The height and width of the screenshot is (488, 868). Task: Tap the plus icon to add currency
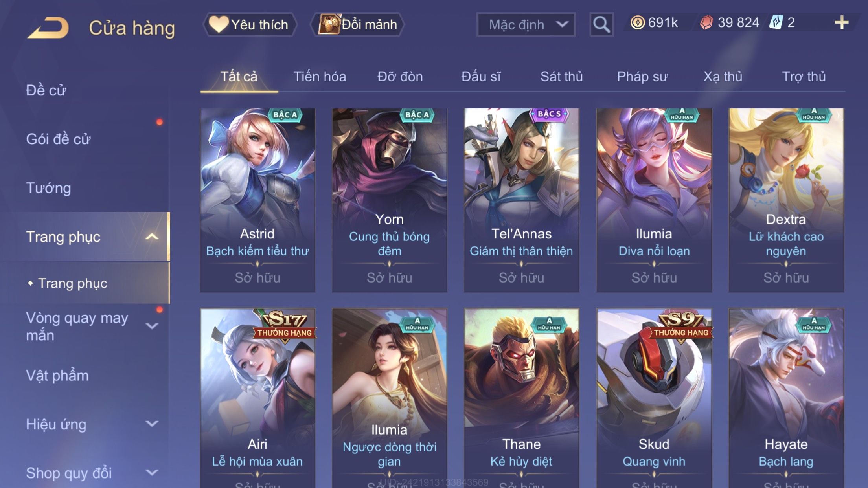[x=841, y=22]
